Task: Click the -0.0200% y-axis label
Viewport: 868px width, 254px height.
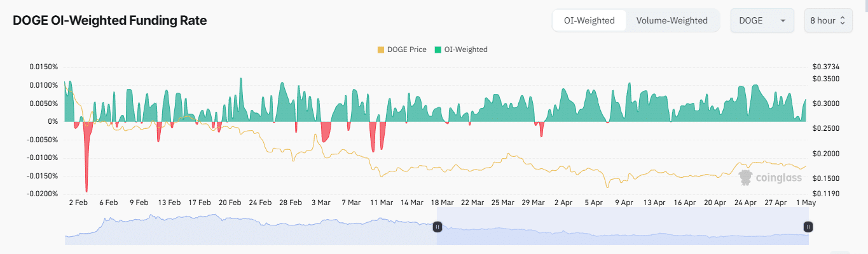Action: click(x=43, y=194)
